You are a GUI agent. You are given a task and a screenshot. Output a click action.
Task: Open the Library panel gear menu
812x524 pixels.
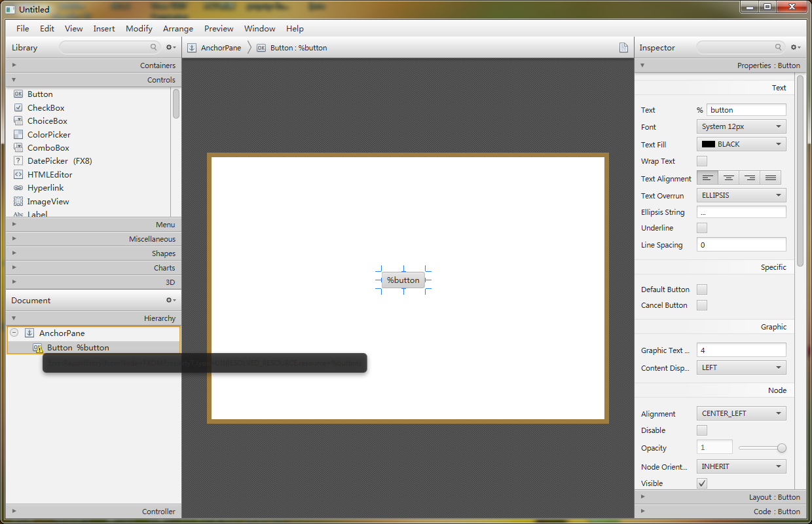coord(170,47)
